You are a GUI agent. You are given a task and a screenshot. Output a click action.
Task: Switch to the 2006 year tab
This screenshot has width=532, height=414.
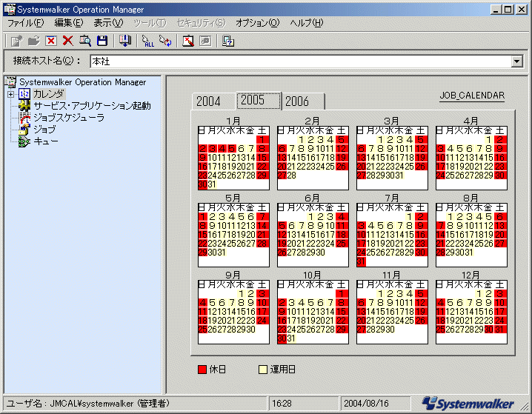(297, 101)
